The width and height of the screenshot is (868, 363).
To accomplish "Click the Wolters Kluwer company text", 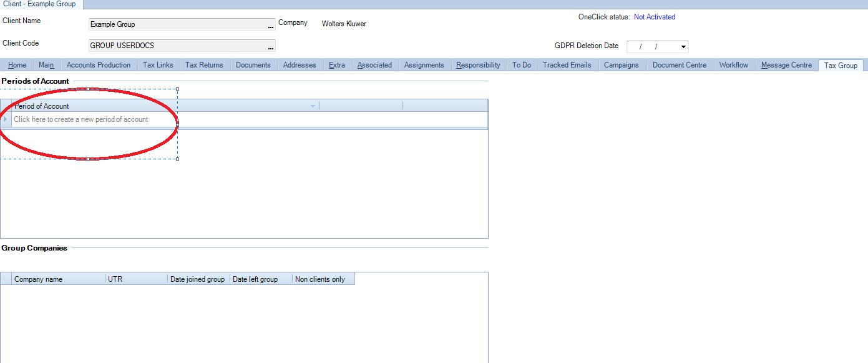I will click(344, 24).
